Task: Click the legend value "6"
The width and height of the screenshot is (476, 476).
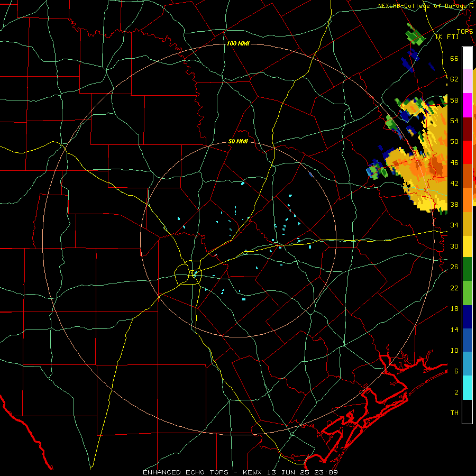Action: 456,371
